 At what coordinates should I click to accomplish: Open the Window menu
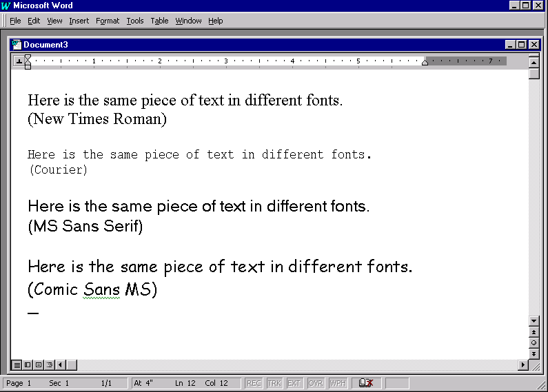tap(188, 21)
